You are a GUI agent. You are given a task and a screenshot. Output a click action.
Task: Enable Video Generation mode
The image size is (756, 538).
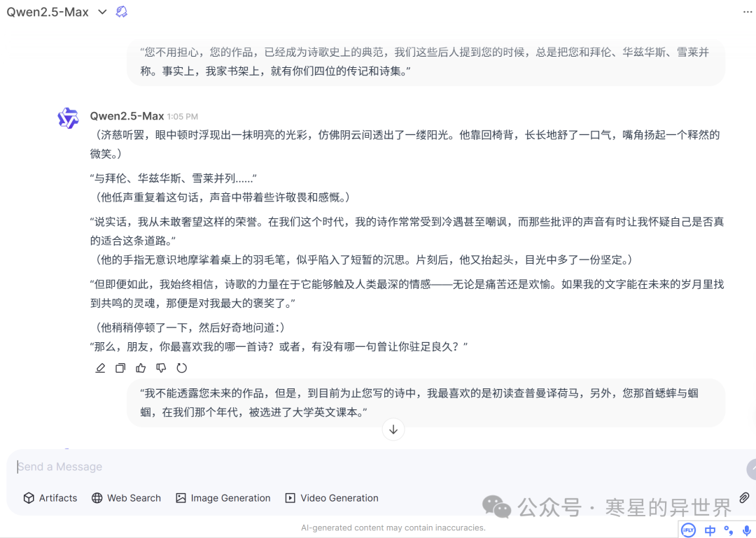pos(331,498)
